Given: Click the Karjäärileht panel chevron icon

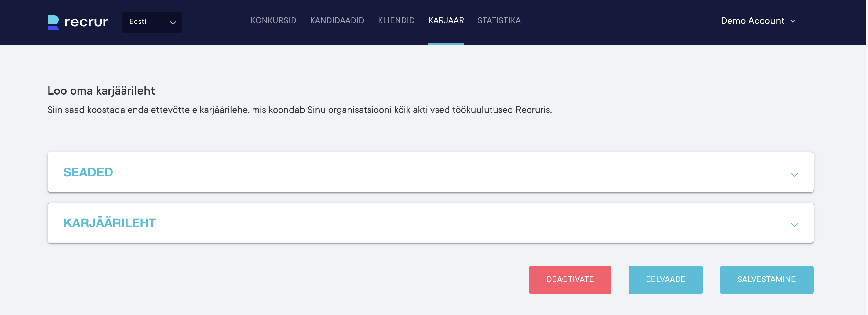Looking at the screenshot, I should pyautogui.click(x=794, y=225).
